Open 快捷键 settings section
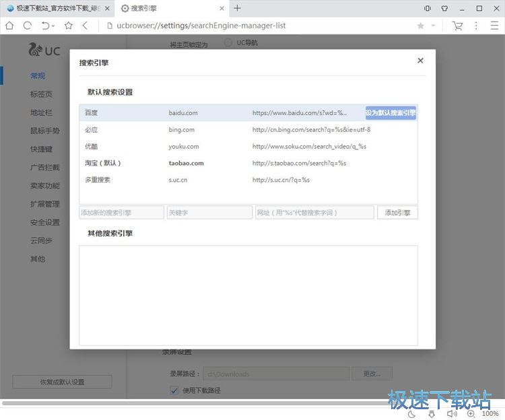 pyautogui.click(x=41, y=149)
